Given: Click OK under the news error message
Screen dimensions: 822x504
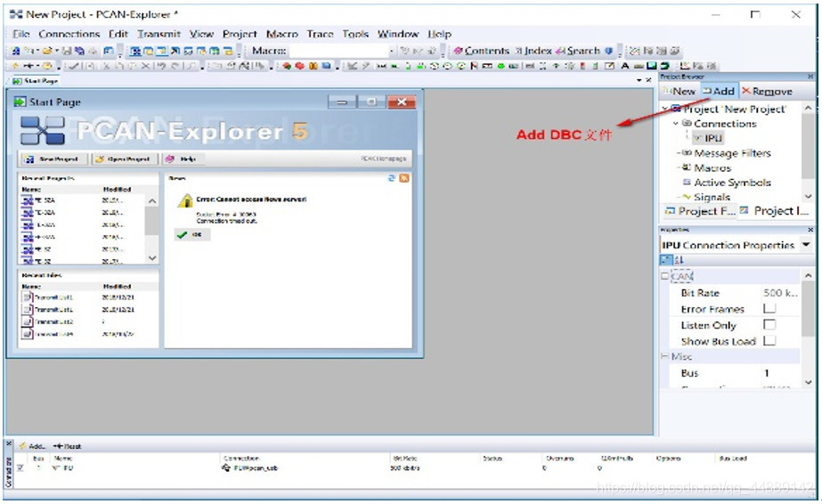Looking at the screenshot, I should pyautogui.click(x=191, y=235).
